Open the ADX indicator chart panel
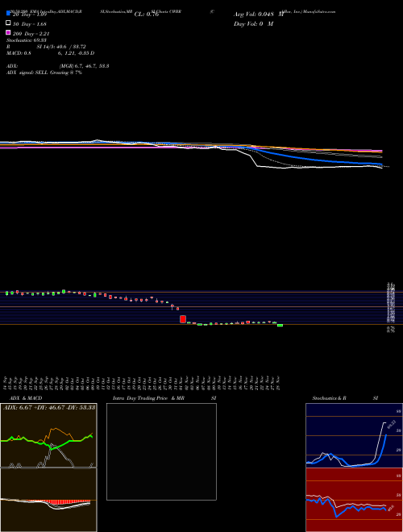Image resolution: width=403 pixels, height=532 pixels. [x=48, y=435]
